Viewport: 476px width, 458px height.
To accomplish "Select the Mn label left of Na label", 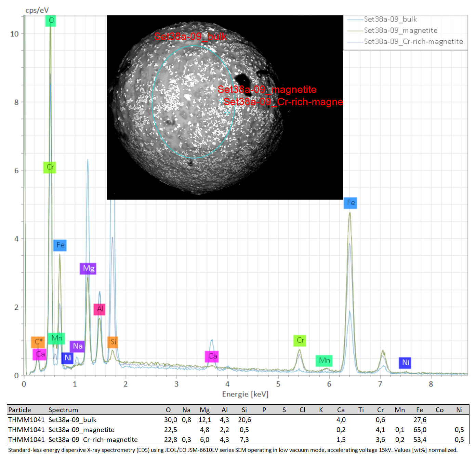I will [x=56, y=339].
